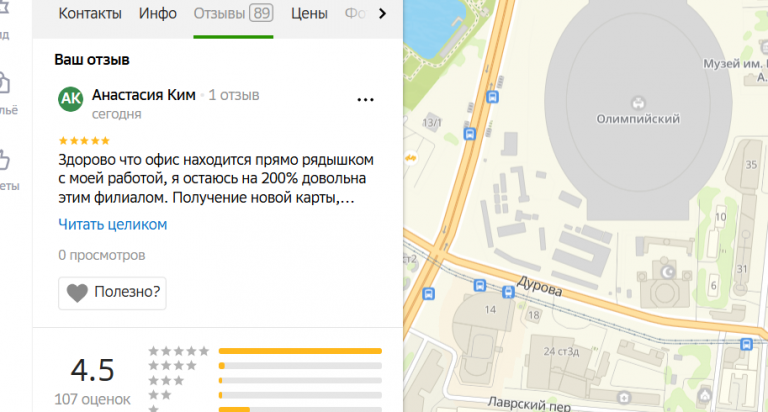The height and width of the screenshot is (412, 768).
Task: Click the Лаврский пер street label
Action: pos(529,404)
